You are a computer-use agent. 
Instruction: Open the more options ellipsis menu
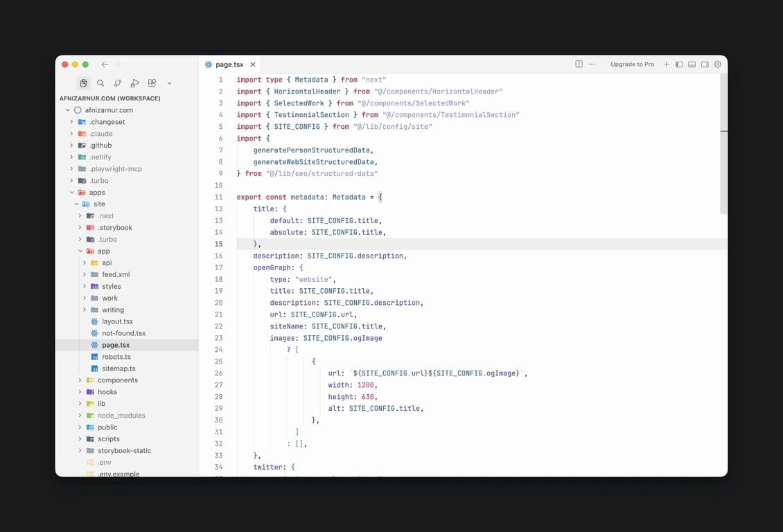coord(591,63)
